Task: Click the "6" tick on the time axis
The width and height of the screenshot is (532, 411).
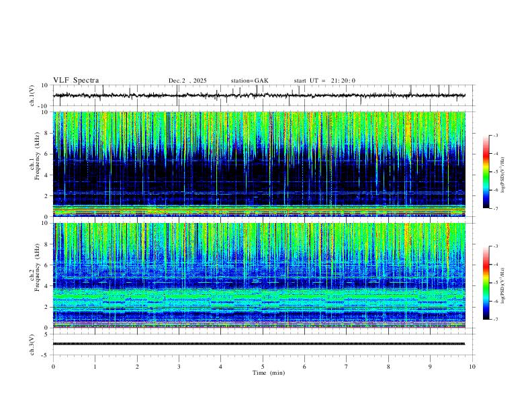Action: (x=304, y=367)
